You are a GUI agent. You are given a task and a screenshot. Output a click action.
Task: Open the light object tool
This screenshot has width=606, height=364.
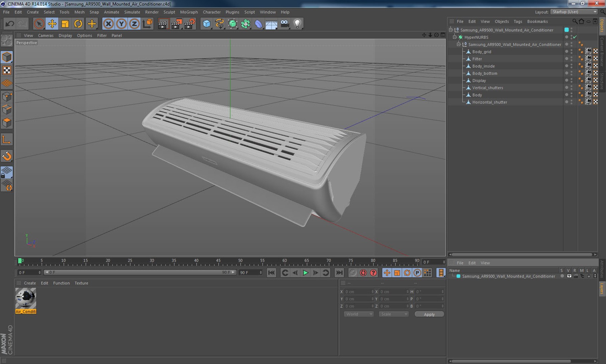pos(297,24)
